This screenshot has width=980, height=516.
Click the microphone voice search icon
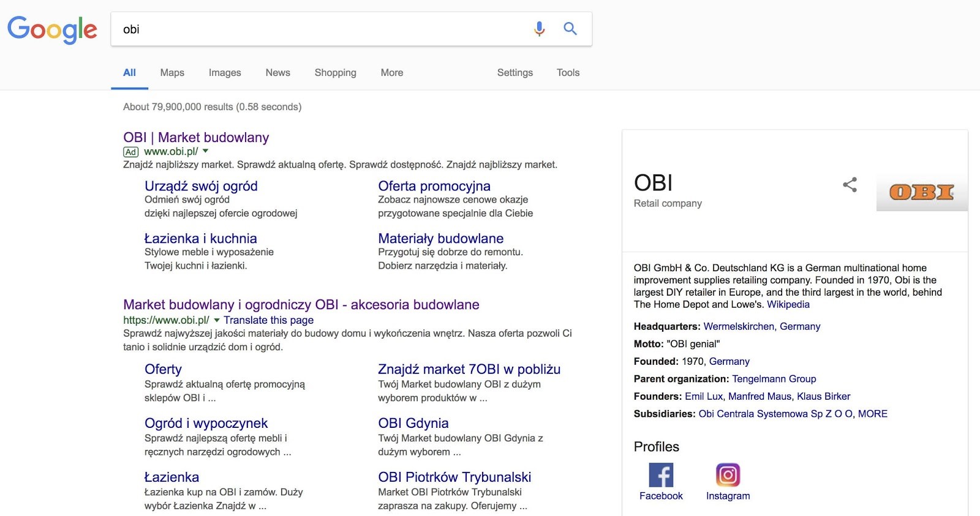(539, 29)
